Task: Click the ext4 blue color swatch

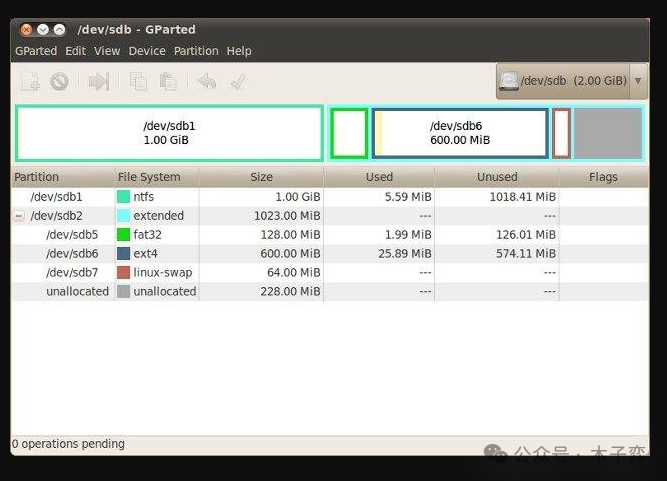Action: tap(123, 253)
